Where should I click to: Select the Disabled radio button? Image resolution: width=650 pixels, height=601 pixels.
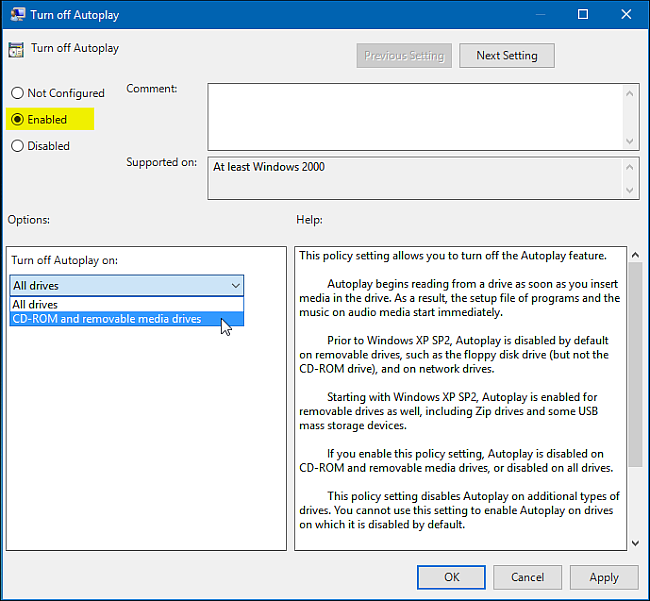coord(17,146)
